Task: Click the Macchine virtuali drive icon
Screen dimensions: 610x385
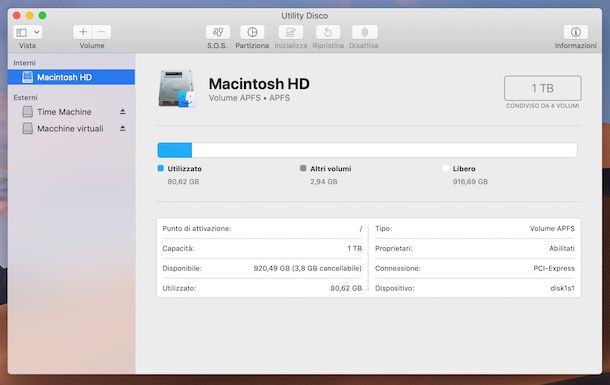Action: click(28, 128)
